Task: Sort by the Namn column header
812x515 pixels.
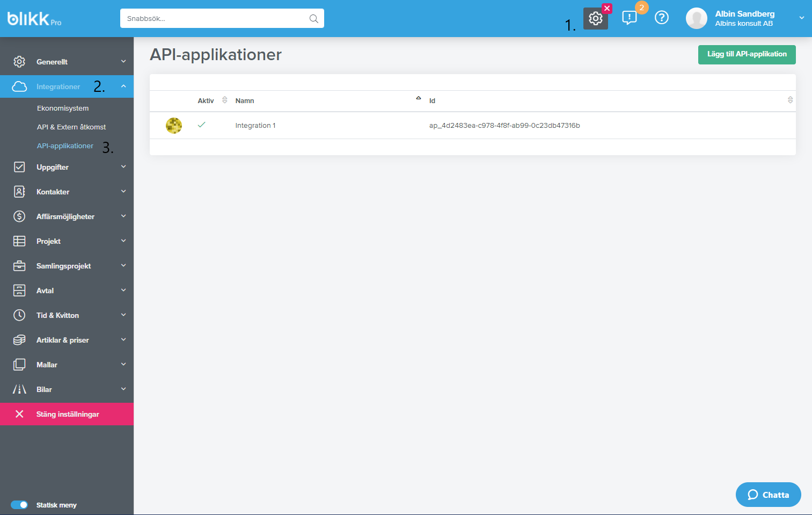Action: point(245,100)
